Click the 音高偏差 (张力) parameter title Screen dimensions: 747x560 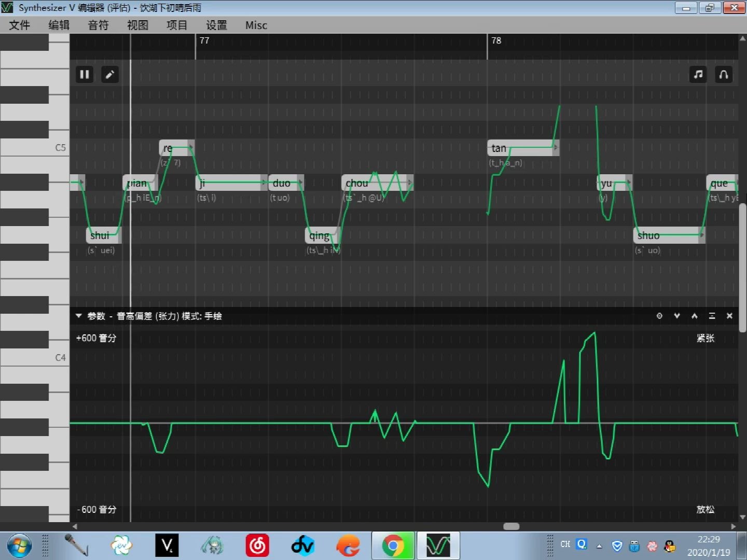click(148, 316)
